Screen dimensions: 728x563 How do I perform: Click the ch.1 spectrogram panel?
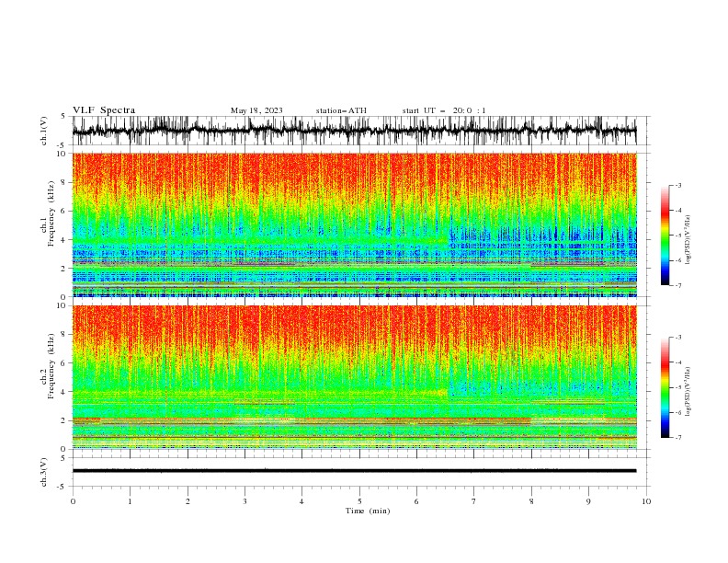[355, 224]
